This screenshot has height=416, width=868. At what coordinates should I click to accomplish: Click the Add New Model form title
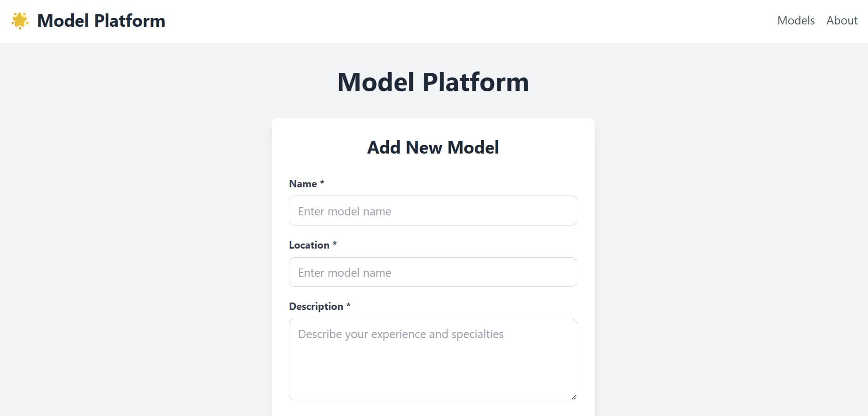click(x=433, y=148)
